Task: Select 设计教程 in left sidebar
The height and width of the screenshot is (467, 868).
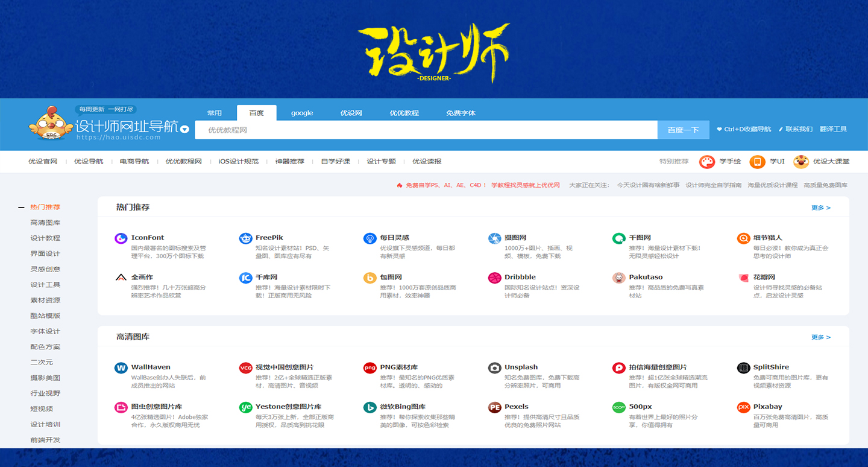Action: point(45,238)
